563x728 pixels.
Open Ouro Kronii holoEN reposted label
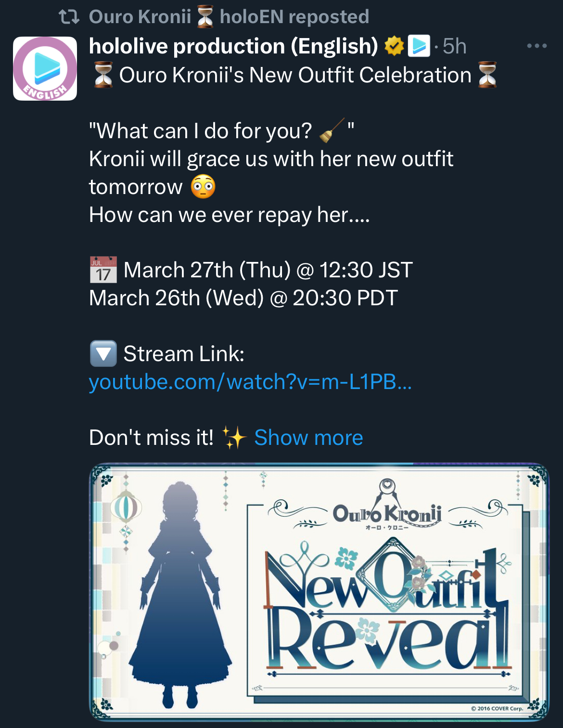[x=229, y=17]
